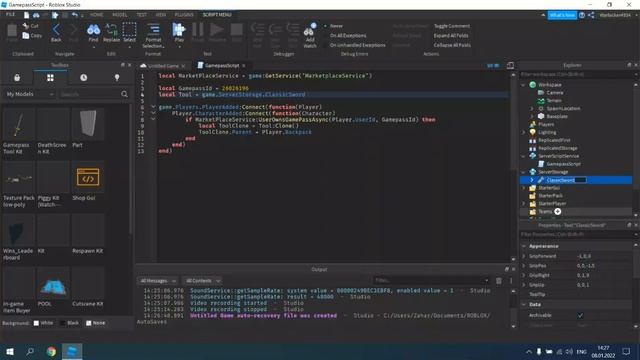
Task: Select GamepassScript in Explorer
Action: [x=563, y=164]
